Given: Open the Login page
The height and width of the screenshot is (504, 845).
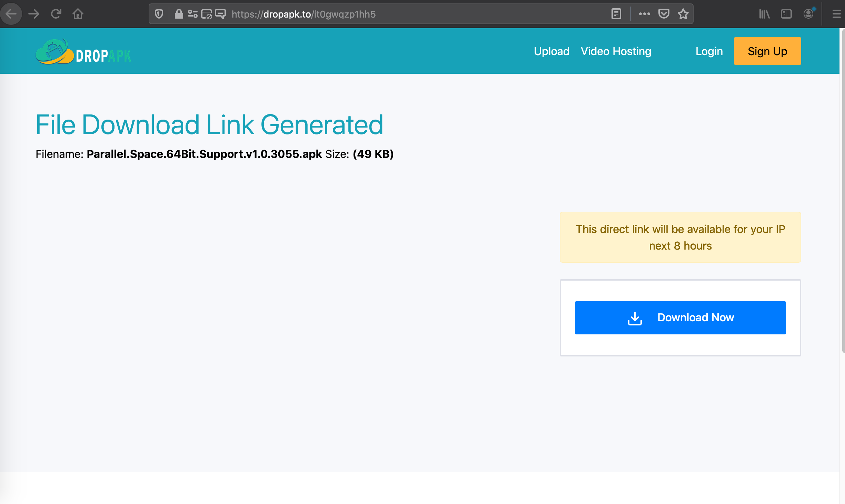Looking at the screenshot, I should (x=709, y=51).
